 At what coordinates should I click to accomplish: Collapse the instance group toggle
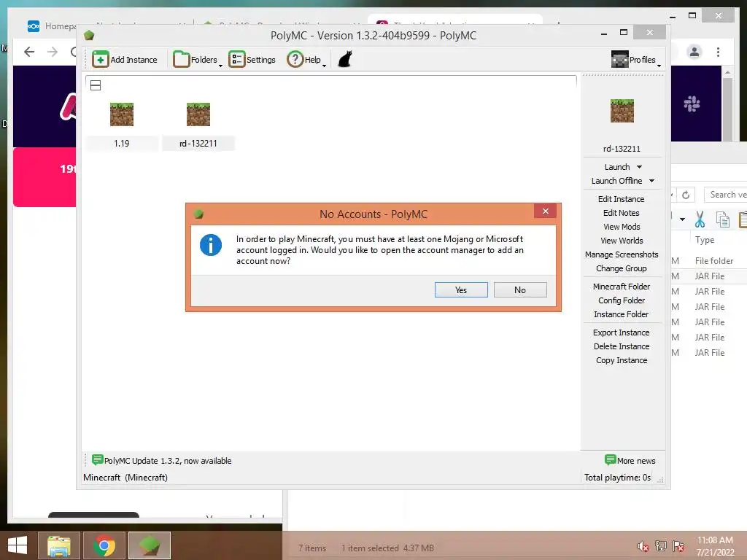tap(96, 85)
